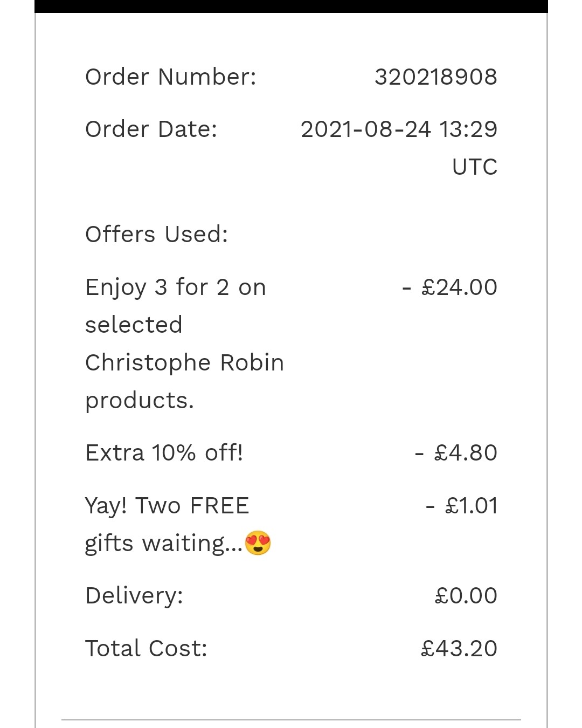The height and width of the screenshot is (728, 582).
Task: Select order number 320218908
Action: point(435,77)
